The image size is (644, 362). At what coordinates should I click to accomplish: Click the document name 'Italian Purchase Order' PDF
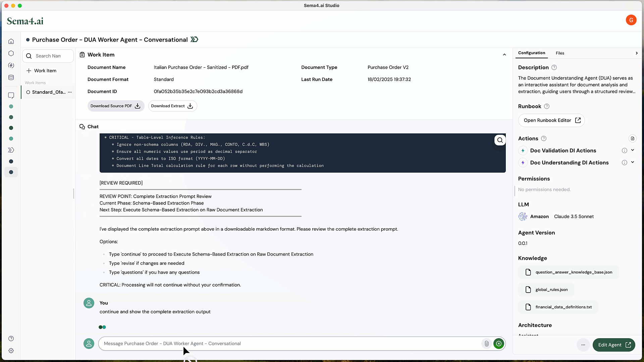pos(201,67)
